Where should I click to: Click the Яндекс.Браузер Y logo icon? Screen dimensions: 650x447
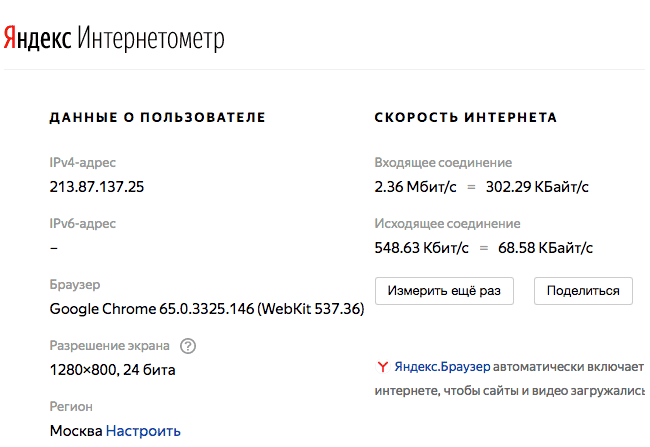click(382, 367)
